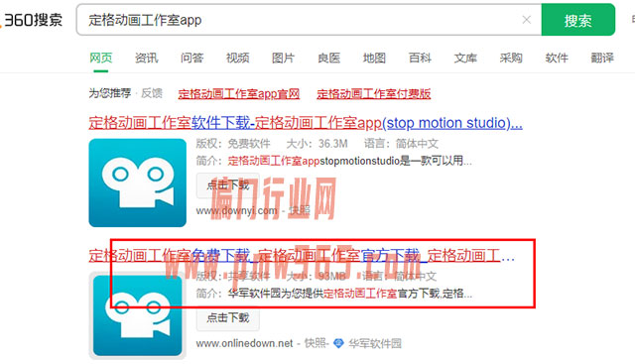Image resolution: width=635 pixels, height=364 pixels.
Task: Click 简介 华军软件园为您提供 description text
Action: (334, 294)
